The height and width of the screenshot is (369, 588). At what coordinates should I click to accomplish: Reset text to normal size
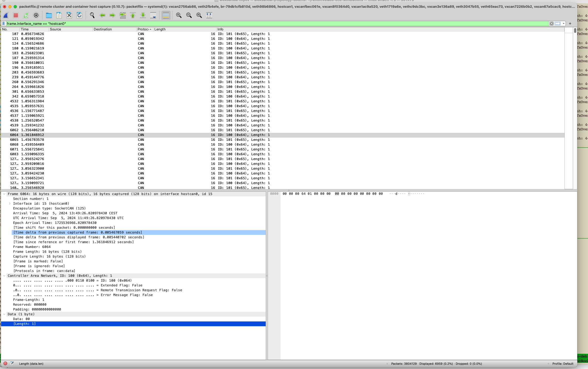[x=199, y=15]
